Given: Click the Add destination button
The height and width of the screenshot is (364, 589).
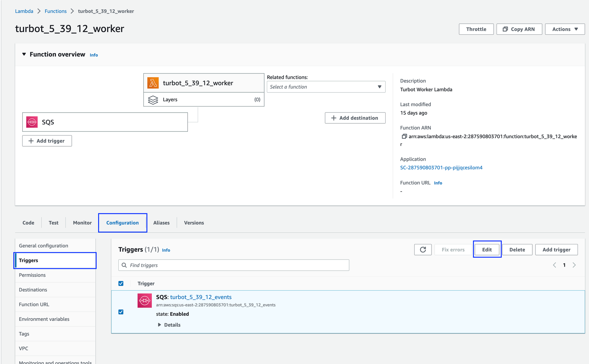Looking at the screenshot, I should [x=355, y=118].
